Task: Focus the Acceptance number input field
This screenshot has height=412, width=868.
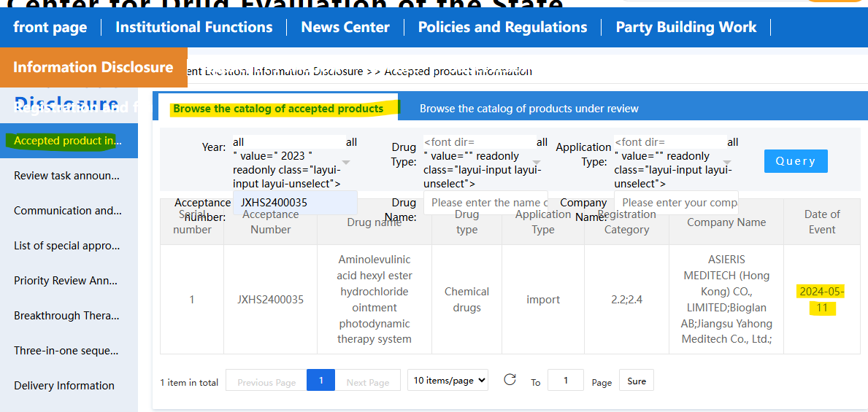Action: point(295,203)
